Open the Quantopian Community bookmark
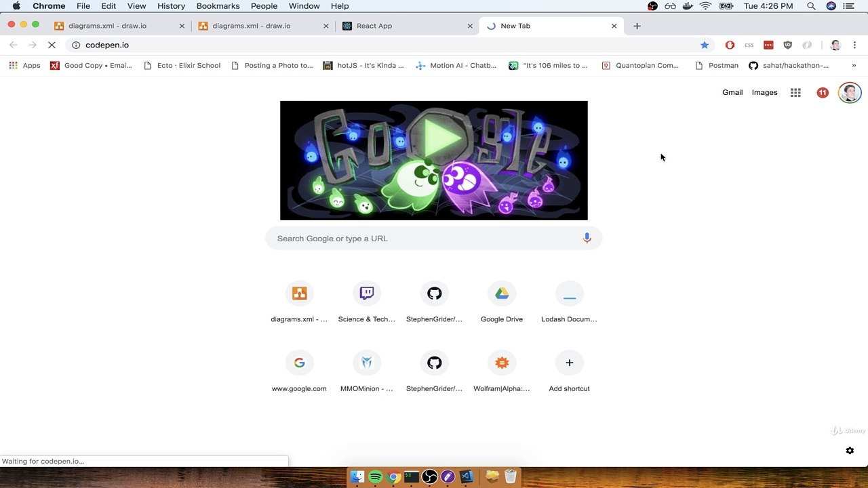Screen dimensions: 868x488 tap(640, 66)
